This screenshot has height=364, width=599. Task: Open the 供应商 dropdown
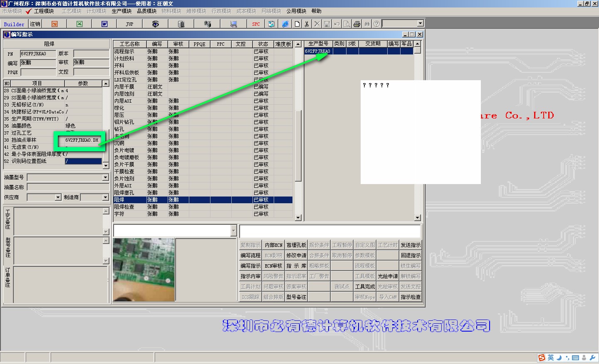58,197
